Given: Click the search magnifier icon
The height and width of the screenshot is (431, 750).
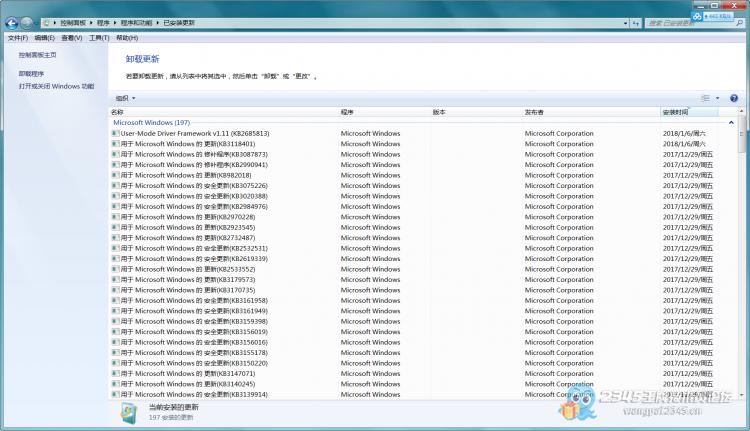Looking at the screenshot, I should coord(739,23).
